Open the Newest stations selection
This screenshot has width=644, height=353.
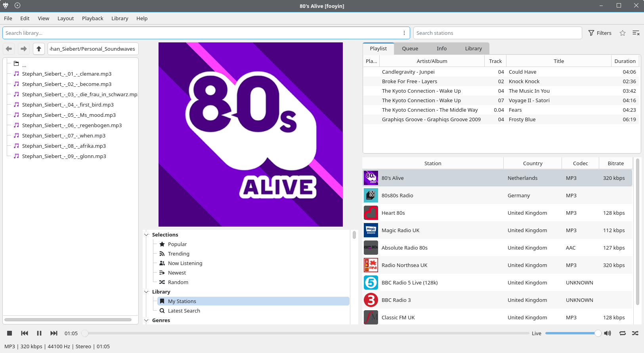[x=177, y=273]
